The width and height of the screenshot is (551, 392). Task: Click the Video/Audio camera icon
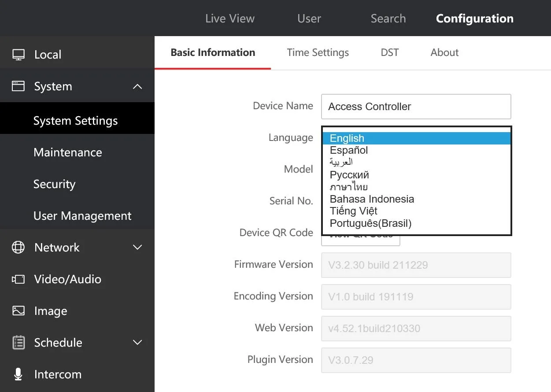point(18,279)
